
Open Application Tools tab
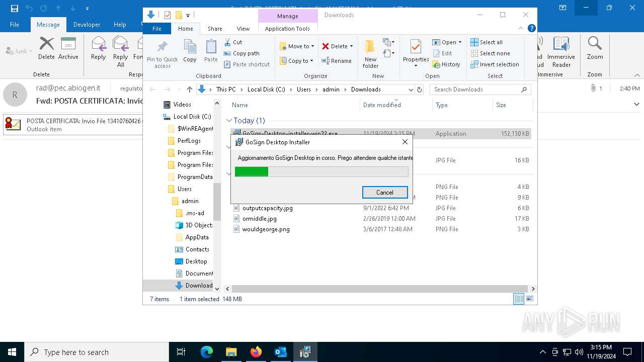click(x=287, y=29)
